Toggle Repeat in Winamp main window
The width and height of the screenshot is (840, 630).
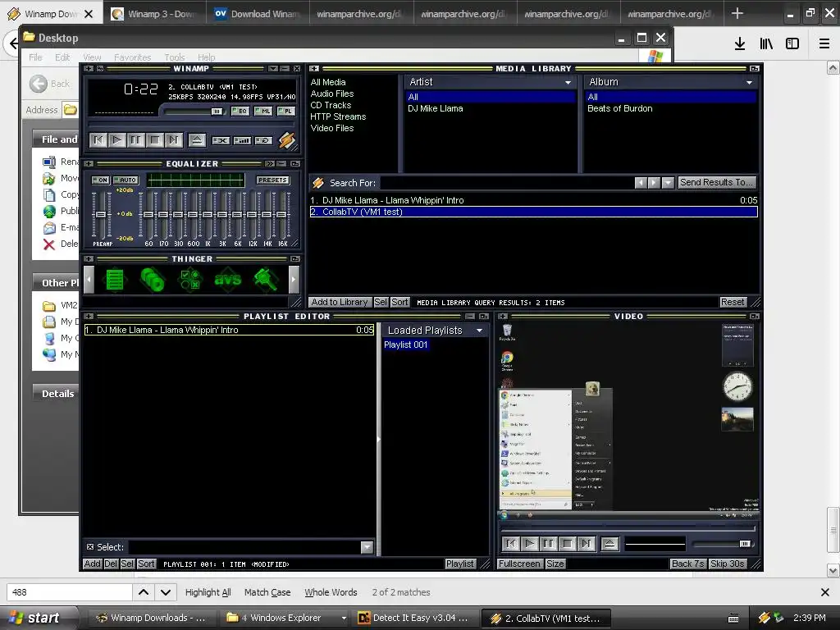[263, 140]
